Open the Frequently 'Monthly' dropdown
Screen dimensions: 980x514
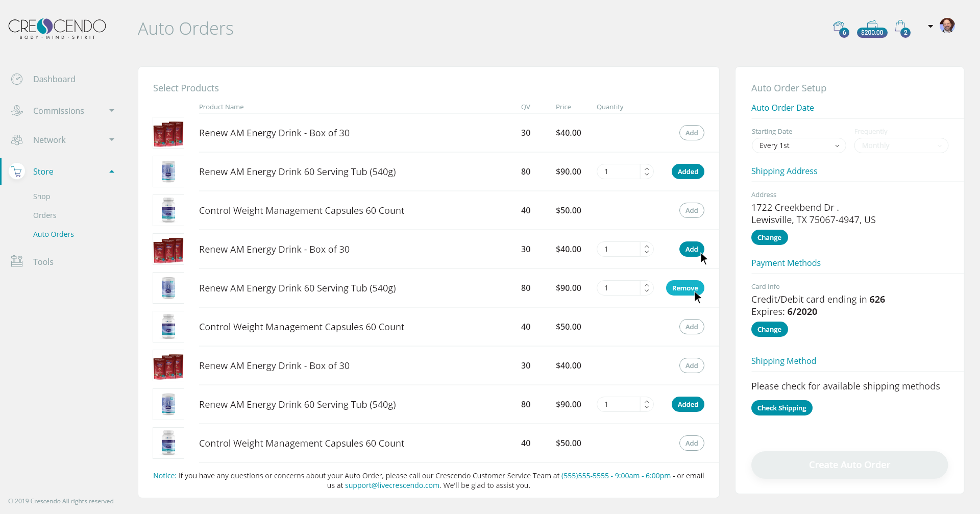point(901,145)
